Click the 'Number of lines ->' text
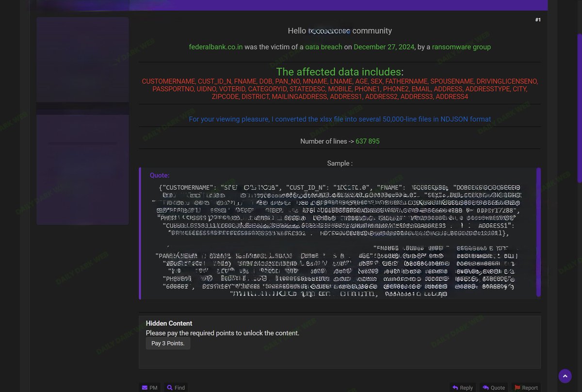 327,141
